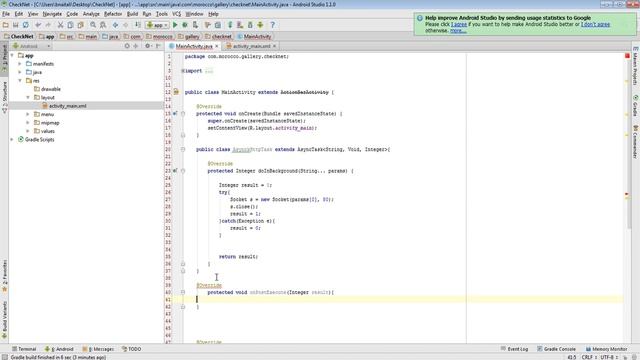Expand the Gradle Scripts node arrow
The width and height of the screenshot is (640, 360).
click(12, 139)
